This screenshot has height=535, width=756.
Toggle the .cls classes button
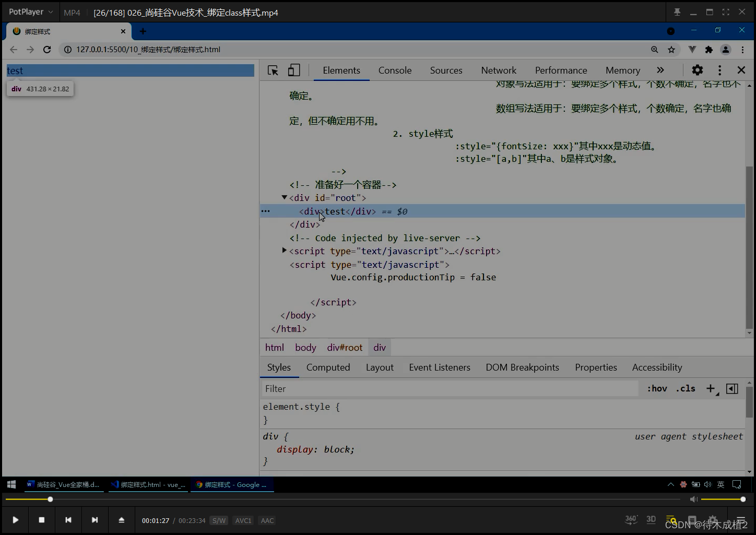click(x=686, y=388)
